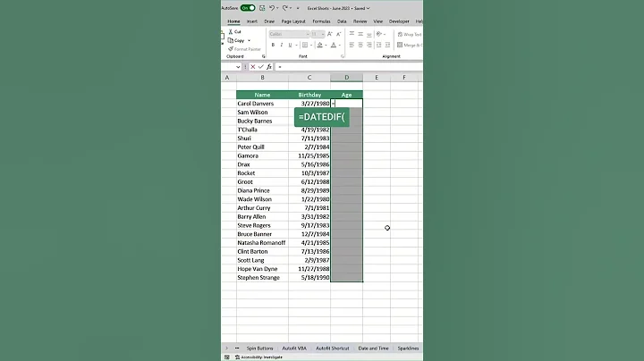This screenshot has width=644, height=361.
Task: Select the column B header
Action: pos(262,78)
